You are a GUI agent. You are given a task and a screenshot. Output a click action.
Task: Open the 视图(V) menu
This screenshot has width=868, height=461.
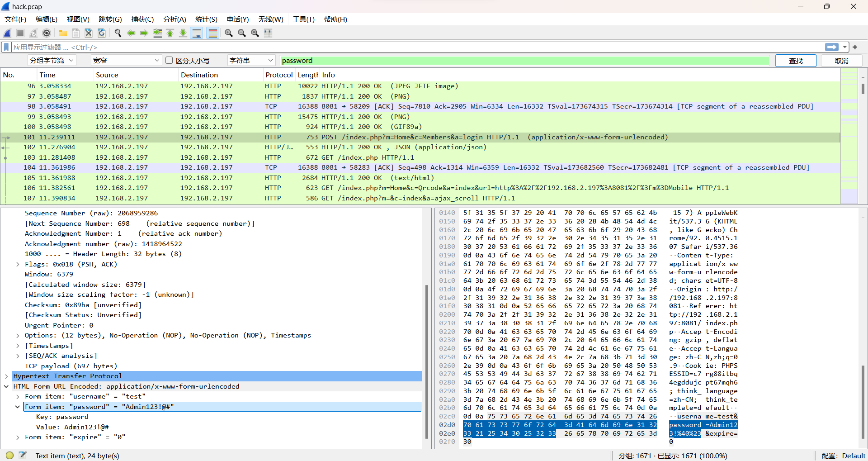coord(78,19)
